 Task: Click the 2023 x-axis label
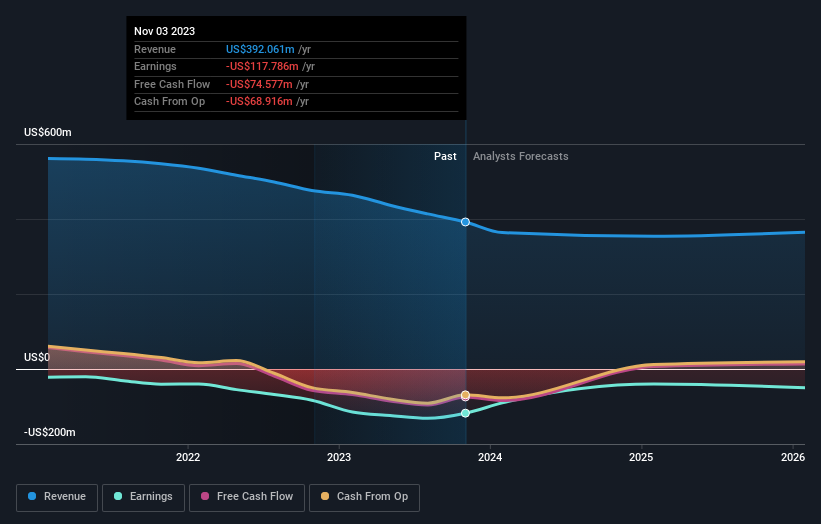[339, 457]
